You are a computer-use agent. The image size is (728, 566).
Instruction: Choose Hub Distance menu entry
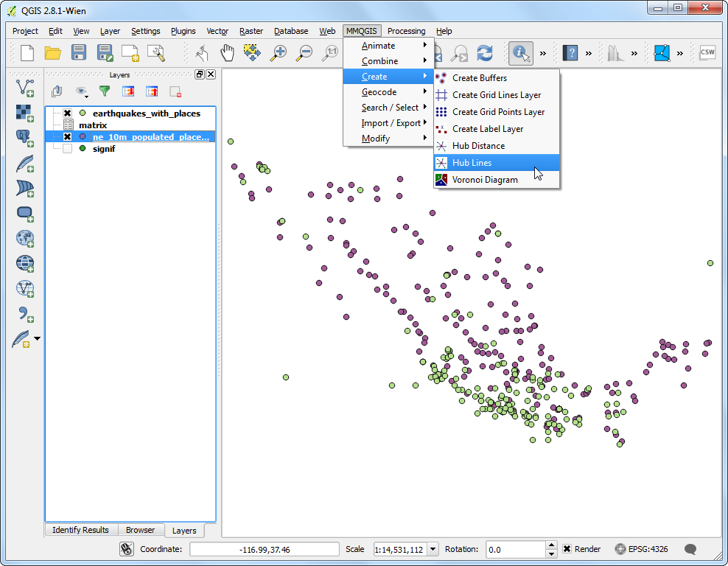tap(497, 146)
